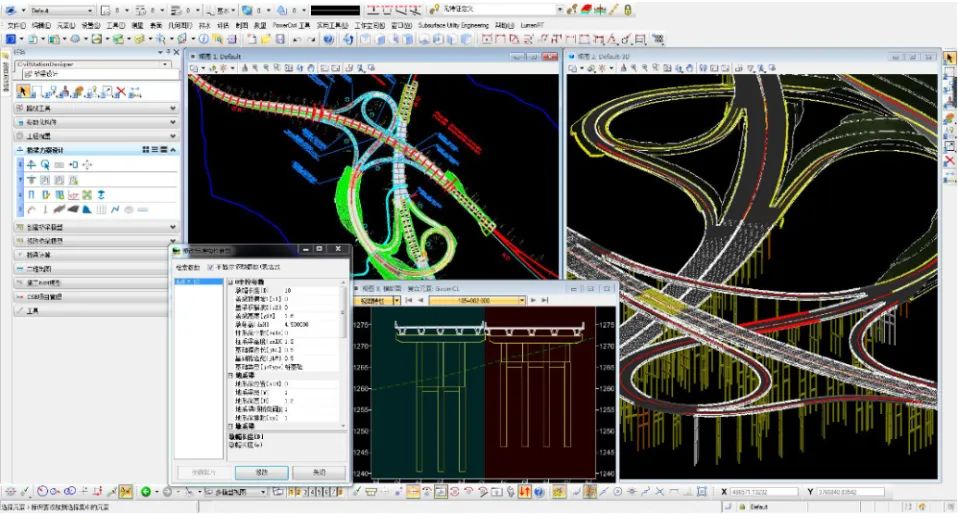Image resolution: width=958 pixels, height=514 pixels.
Task: Click the undo arrow in main toolbar
Action: click(297, 39)
